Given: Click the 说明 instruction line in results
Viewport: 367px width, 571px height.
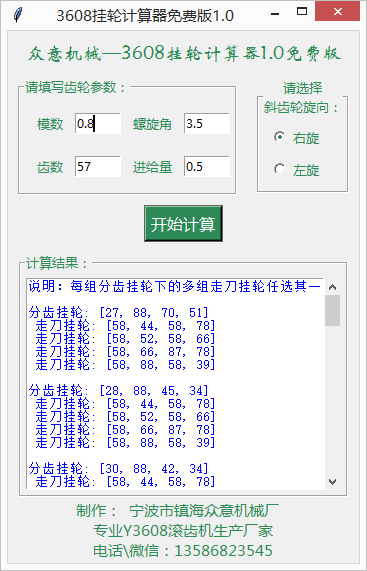Looking at the screenshot, I should (x=175, y=286).
